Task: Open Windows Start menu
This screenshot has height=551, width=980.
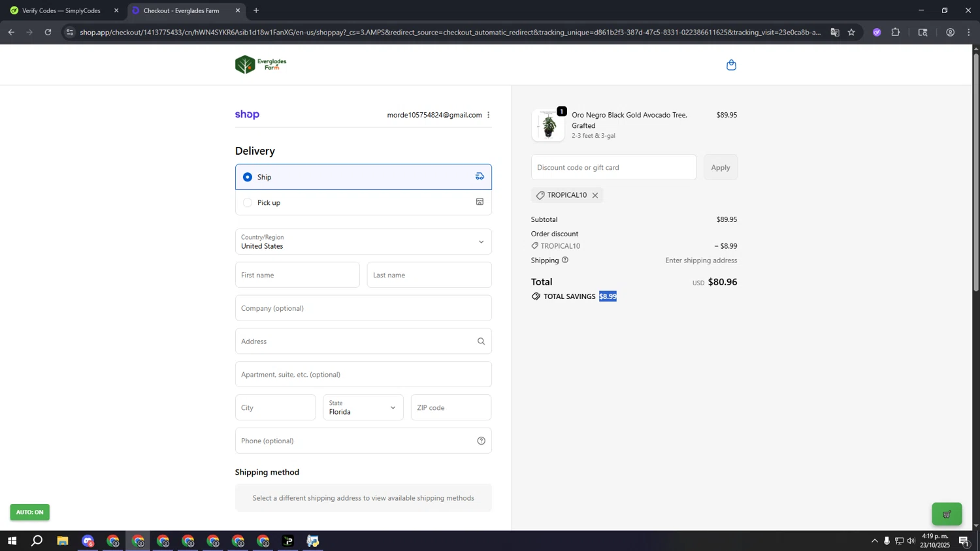Action: (11, 541)
